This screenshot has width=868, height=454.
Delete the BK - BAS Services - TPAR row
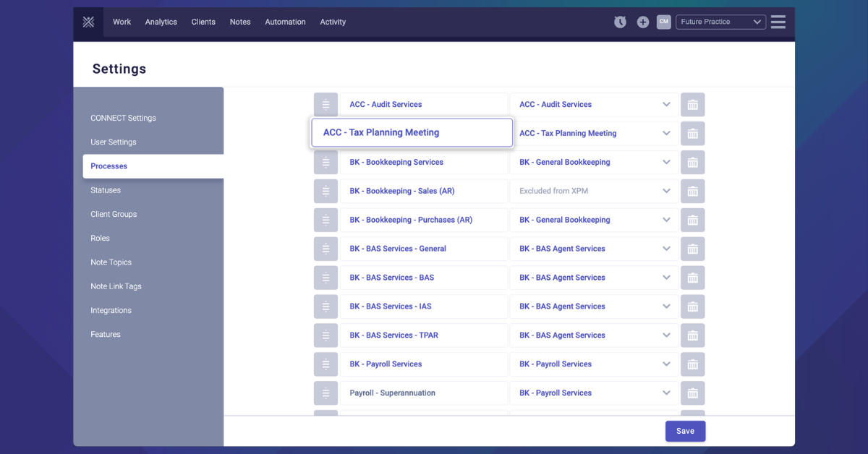(x=692, y=335)
